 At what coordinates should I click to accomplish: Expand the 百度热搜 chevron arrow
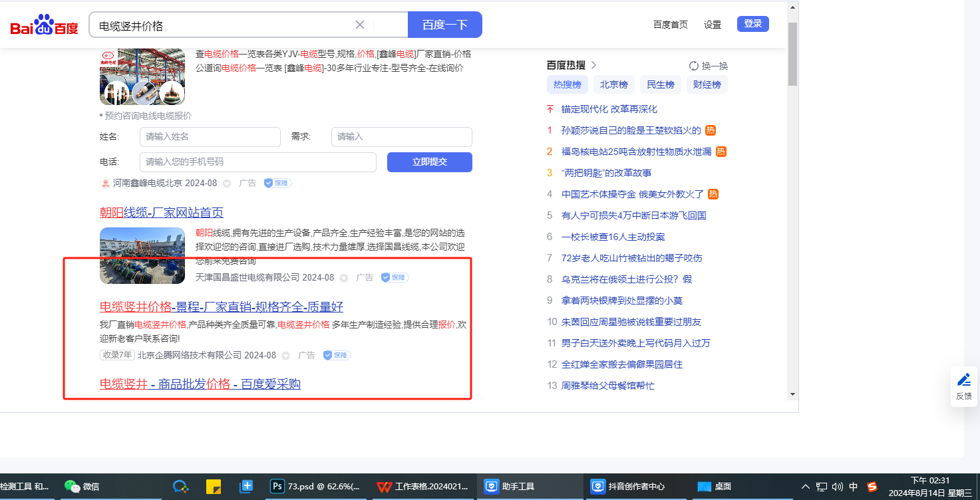594,65
